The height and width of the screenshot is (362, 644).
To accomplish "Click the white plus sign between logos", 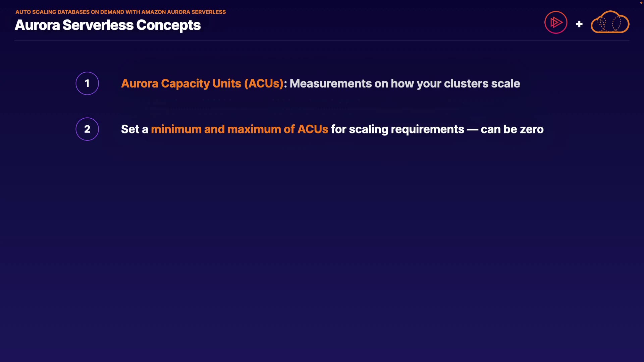I will (579, 24).
